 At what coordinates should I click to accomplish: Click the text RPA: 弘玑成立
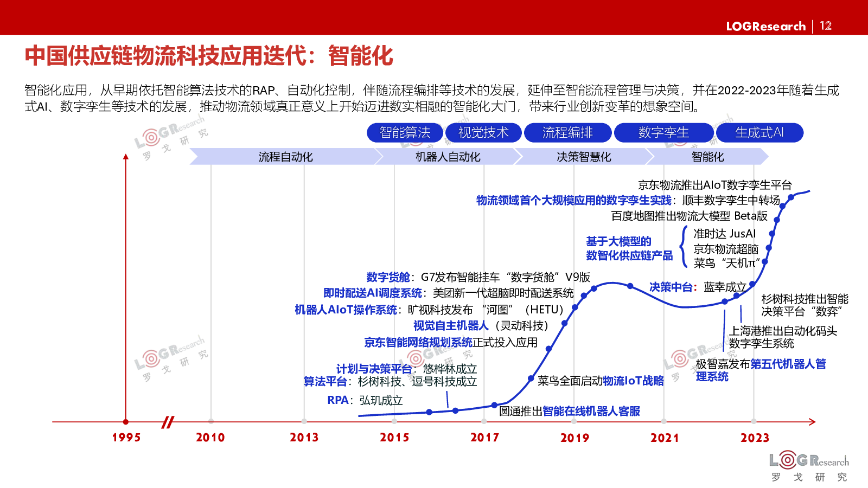(x=365, y=400)
